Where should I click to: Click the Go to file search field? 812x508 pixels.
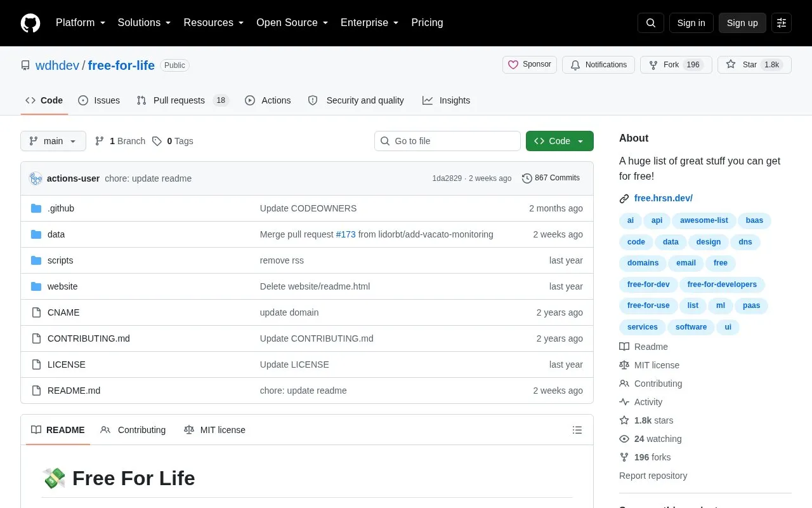(447, 141)
